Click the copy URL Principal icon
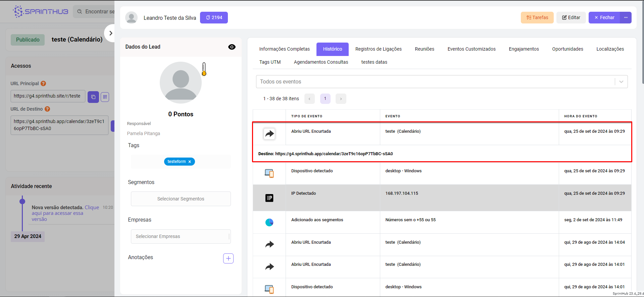The height and width of the screenshot is (297, 644). 93,97
